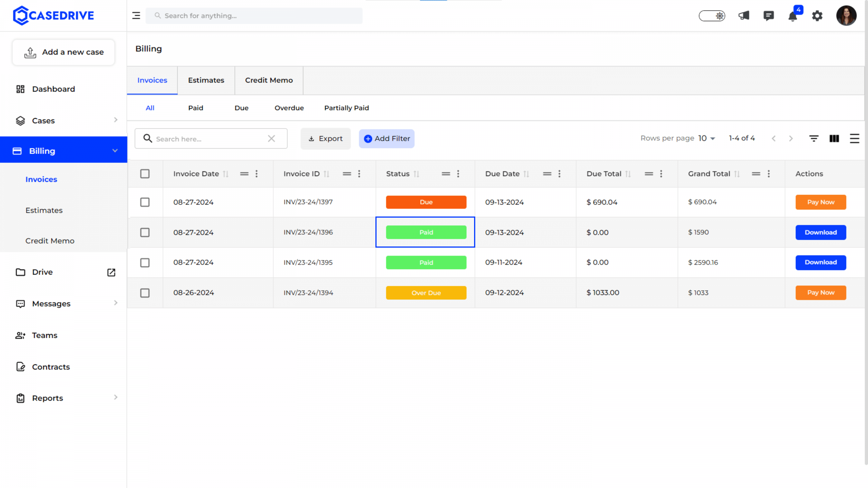Open user profile avatar

(x=846, y=15)
